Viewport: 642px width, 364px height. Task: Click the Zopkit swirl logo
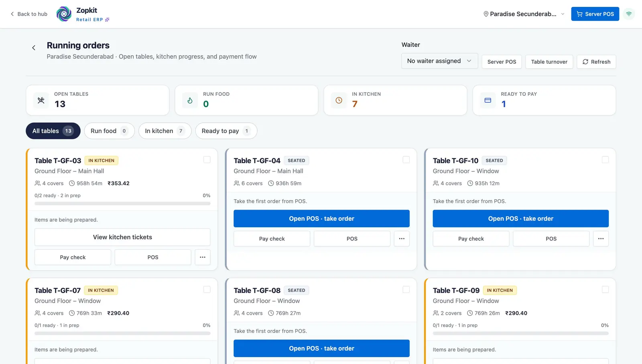[x=64, y=14]
